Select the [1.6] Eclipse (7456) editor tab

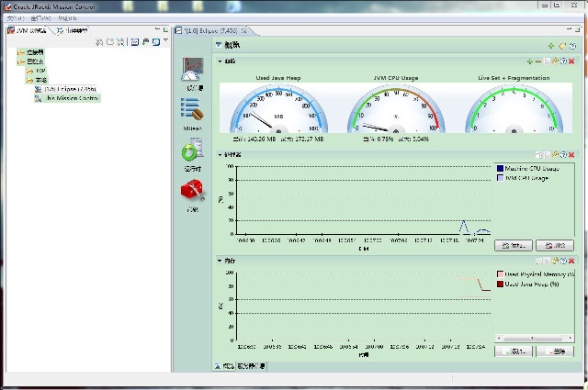click(x=210, y=30)
